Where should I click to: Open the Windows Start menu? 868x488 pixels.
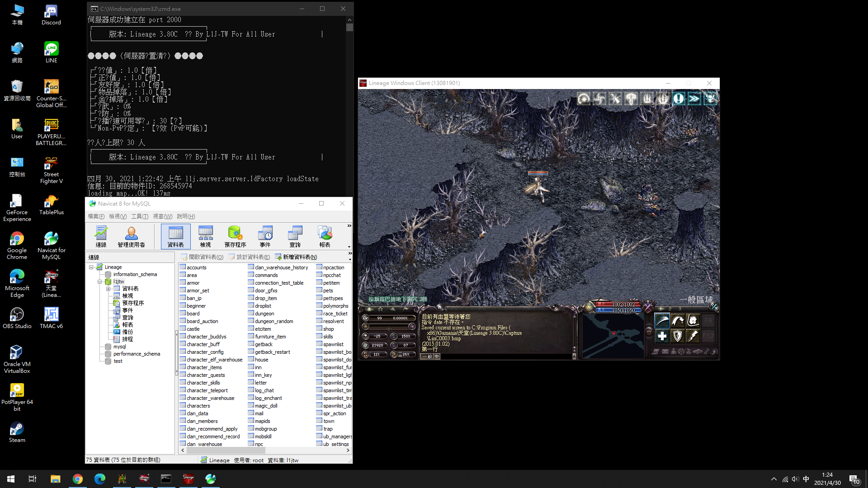tap(11, 479)
